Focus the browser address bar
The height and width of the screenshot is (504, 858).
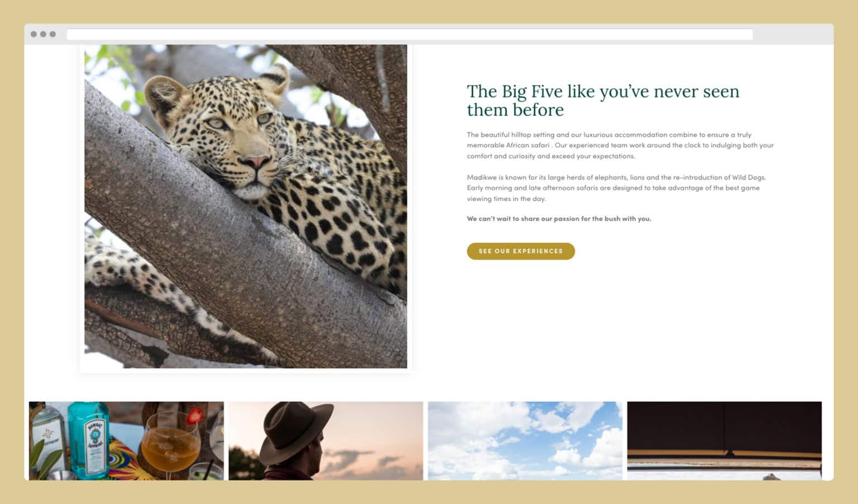click(409, 34)
